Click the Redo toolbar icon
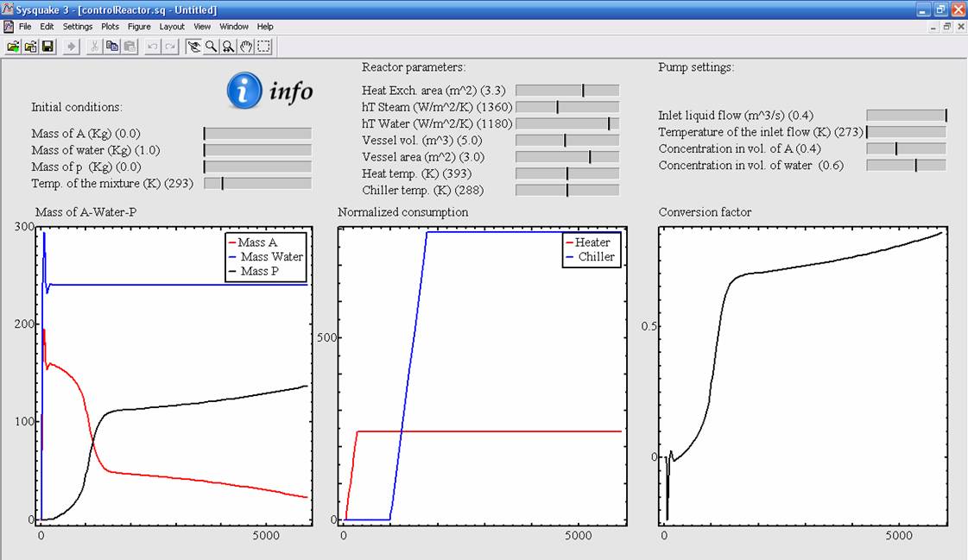Viewport: 968px width, 560px height. click(x=170, y=47)
